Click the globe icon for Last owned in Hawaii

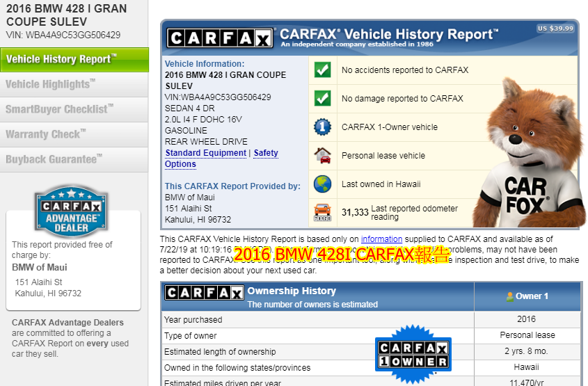[322, 184]
